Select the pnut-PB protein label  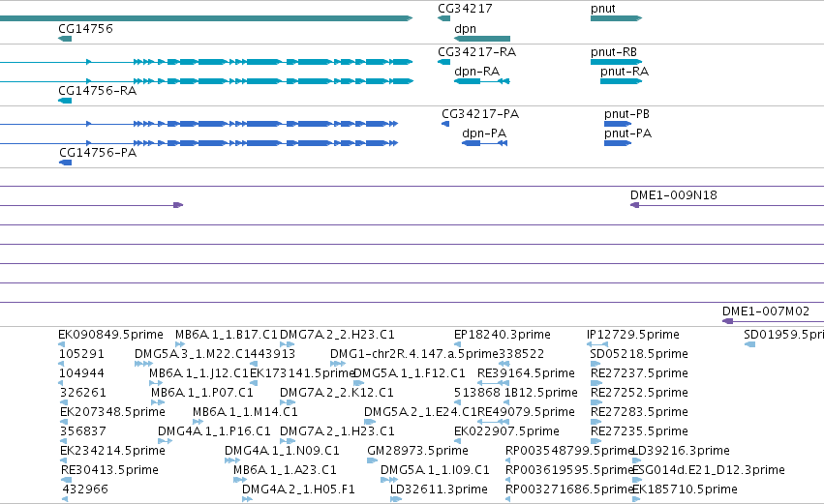(x=626, y=114)
